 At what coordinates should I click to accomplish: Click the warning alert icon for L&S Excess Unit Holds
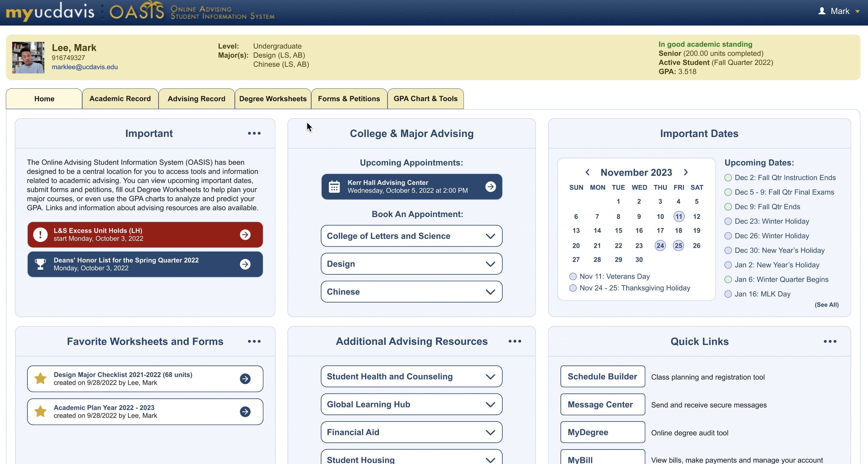[40, 234]
